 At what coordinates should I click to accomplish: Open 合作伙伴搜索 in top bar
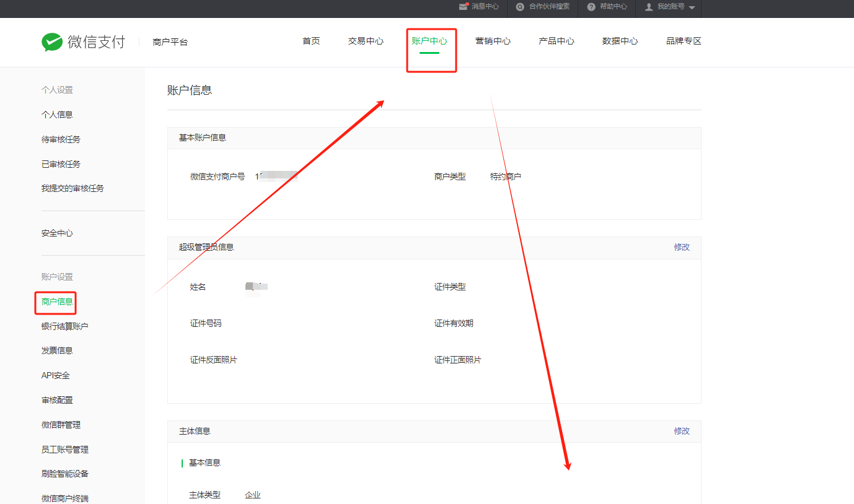[x=549, y=7]
